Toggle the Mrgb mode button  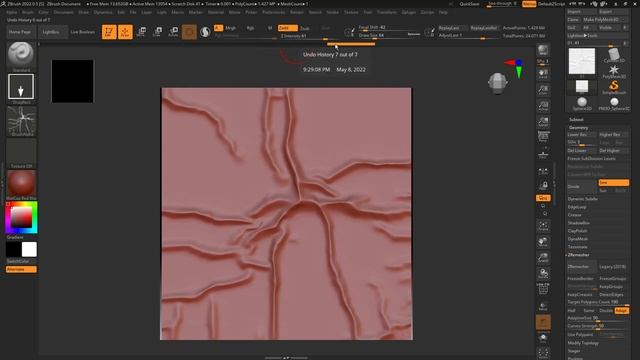tap(231, 28)
